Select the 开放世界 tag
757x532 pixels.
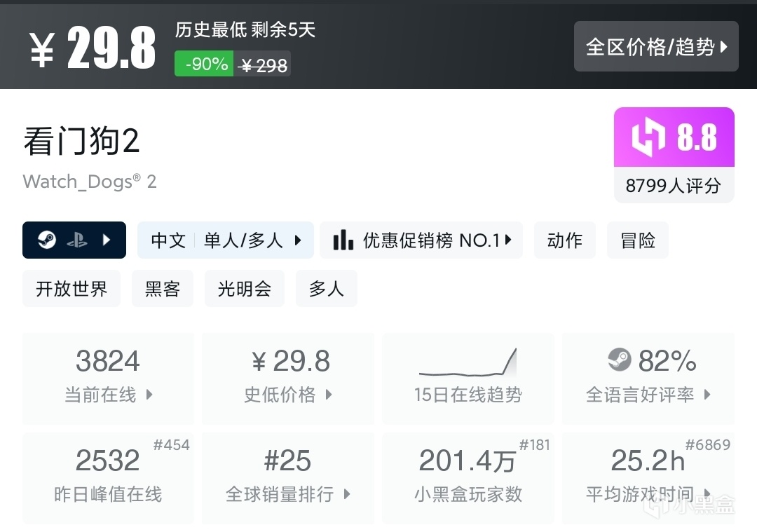click(71, 289)
